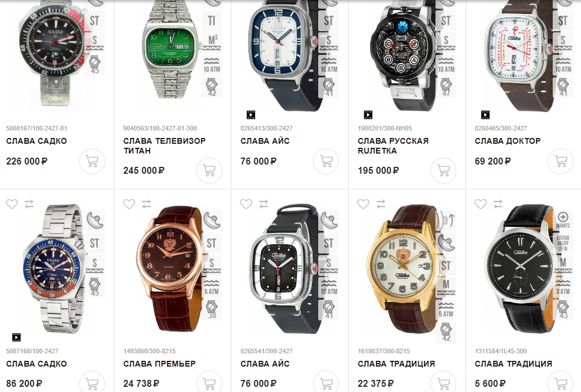
Task: View the green Телевизор Титан watch image
Action: [x=170, y=50]
